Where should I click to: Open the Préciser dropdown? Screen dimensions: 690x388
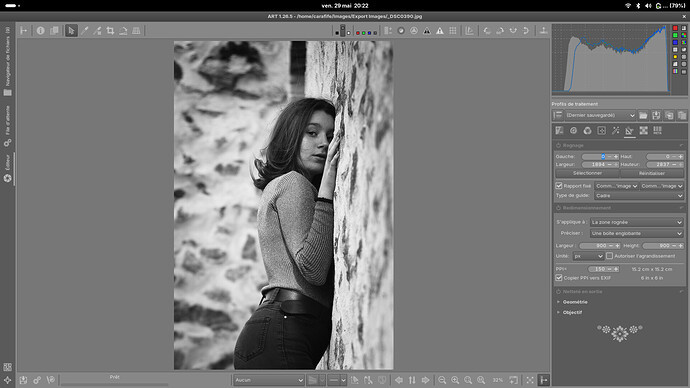(x=636, y=233)
